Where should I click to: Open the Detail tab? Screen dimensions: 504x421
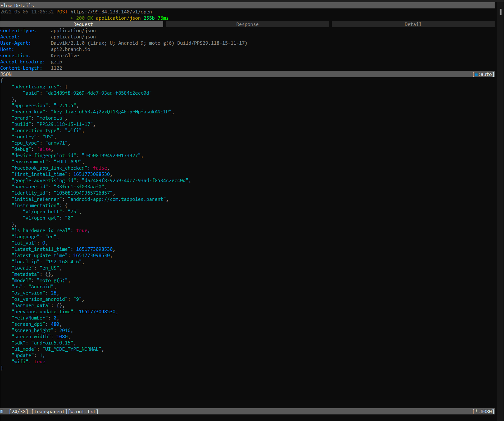(413, 24)
